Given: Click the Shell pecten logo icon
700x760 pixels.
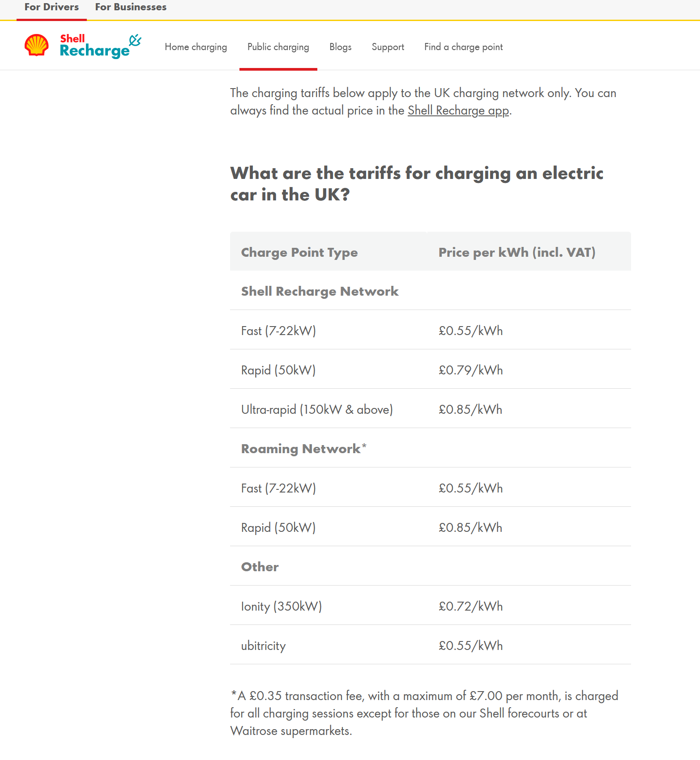Looking at the screenshot, I should click(37, 45).
